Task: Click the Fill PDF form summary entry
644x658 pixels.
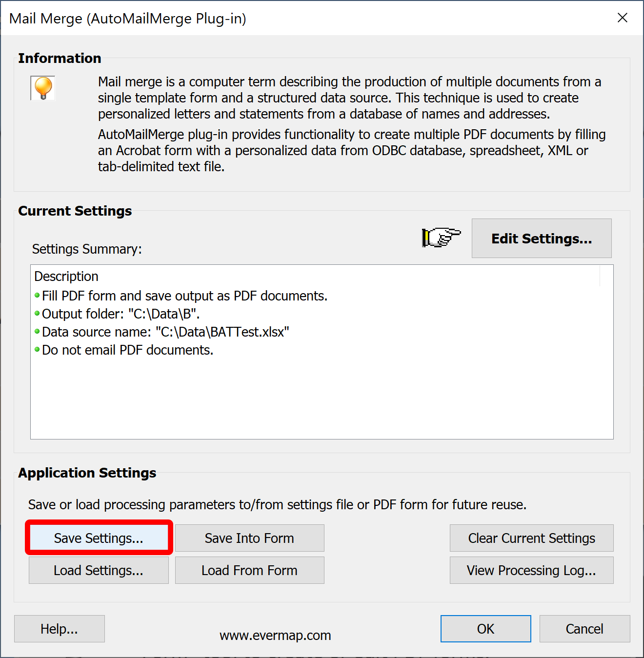Action: click(x=184, y=296)
